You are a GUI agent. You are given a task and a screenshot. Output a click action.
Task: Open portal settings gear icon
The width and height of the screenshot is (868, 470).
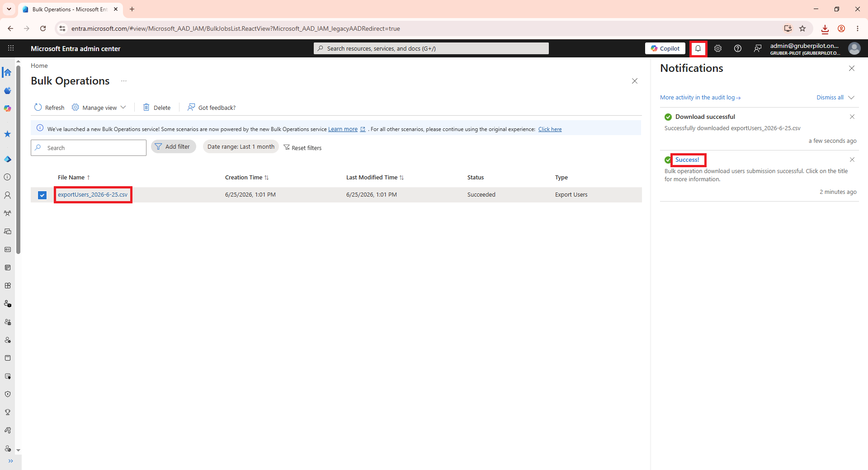[x=718, y=48]
